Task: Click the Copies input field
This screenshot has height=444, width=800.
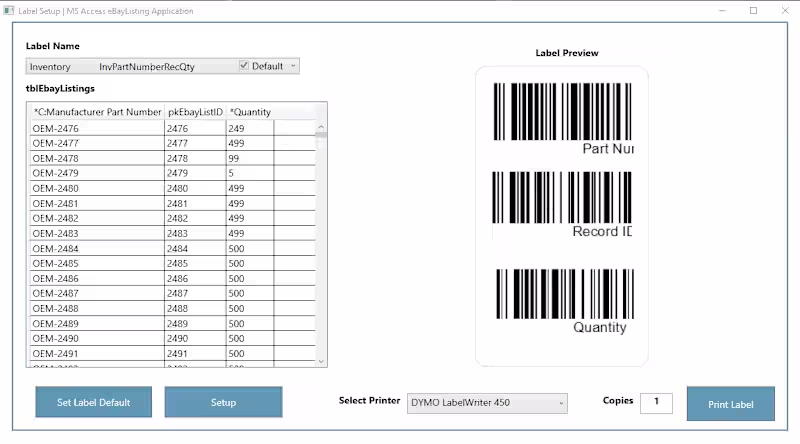Action: click(656, 402)
